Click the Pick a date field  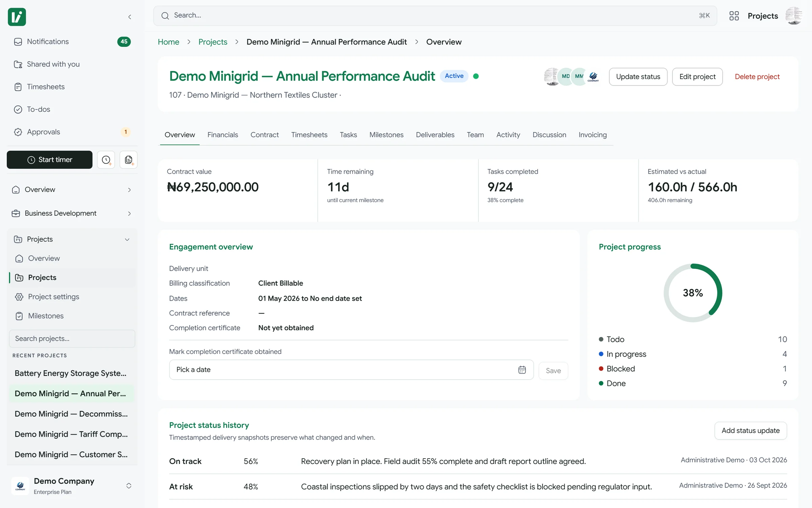pyautogui.click(x=351, y=370)
